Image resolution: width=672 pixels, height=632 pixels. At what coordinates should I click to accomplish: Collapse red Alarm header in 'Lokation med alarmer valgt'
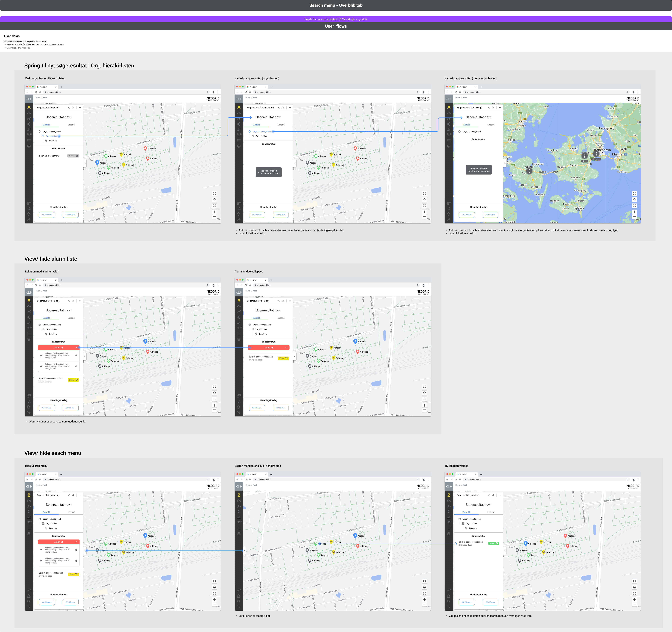(76, 348)
